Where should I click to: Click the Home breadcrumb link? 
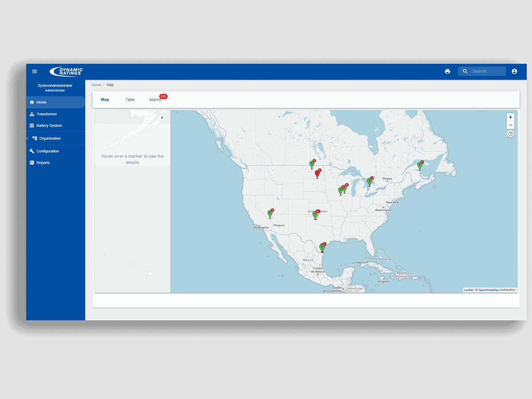[x=96, y=85]
